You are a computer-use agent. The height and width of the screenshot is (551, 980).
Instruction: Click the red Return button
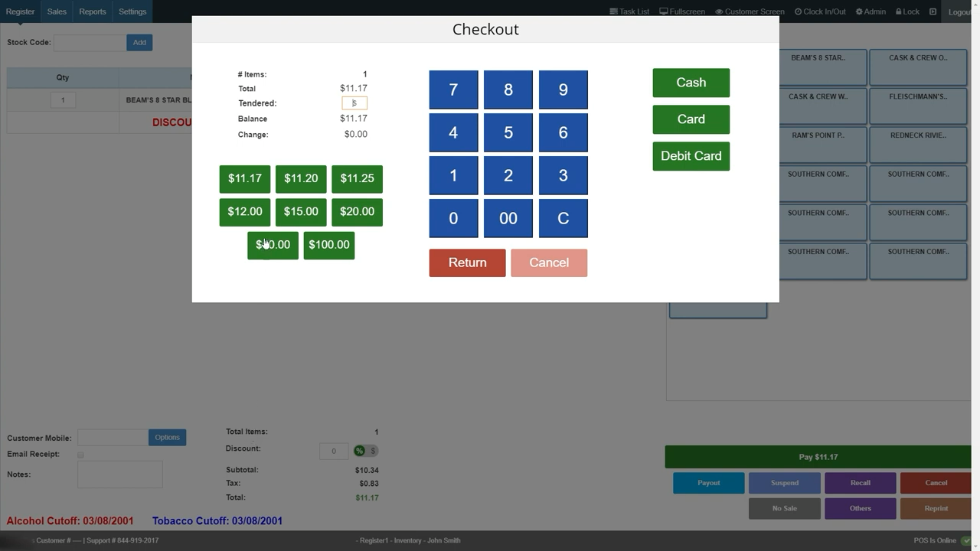click(x=467, y=262)
